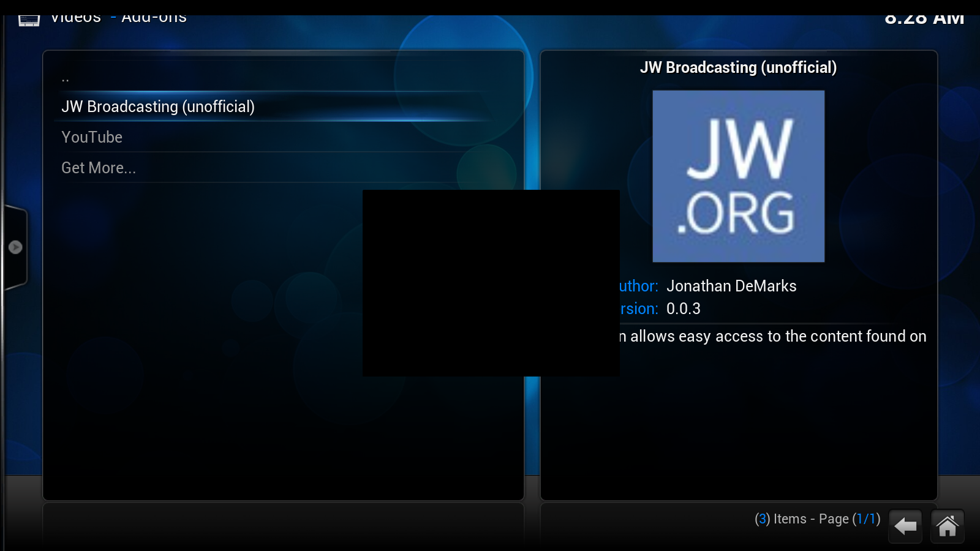
Task: Open JW Broadcasting (unofficial) add-on
Action: click(x=277, y=107)
